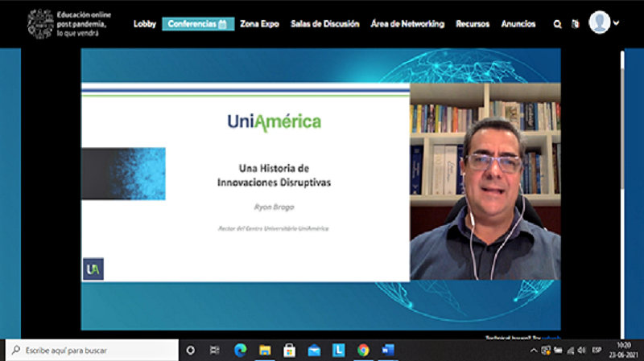Open the Anuncios section
The width and height of the screenshot is (644, 361).
518,24
